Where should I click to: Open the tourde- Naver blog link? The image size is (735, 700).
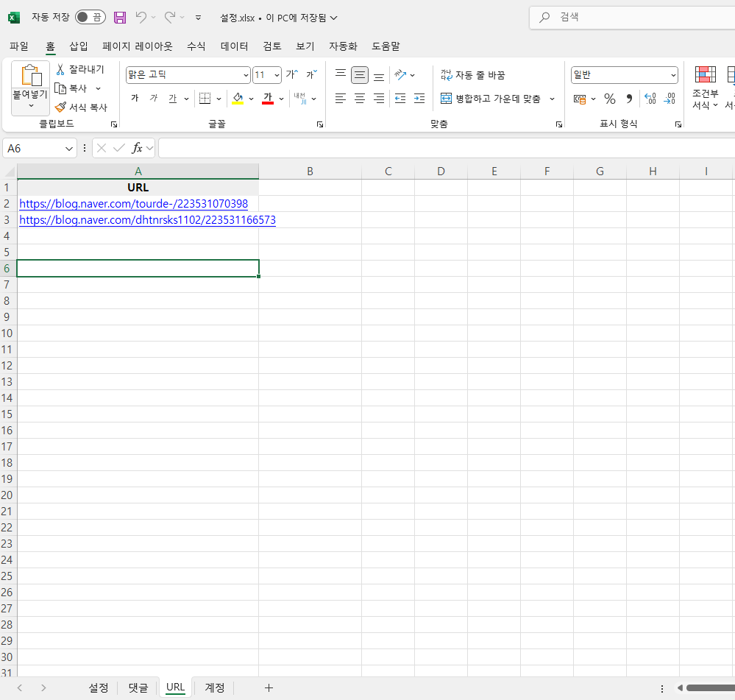[x=133, y=204]
